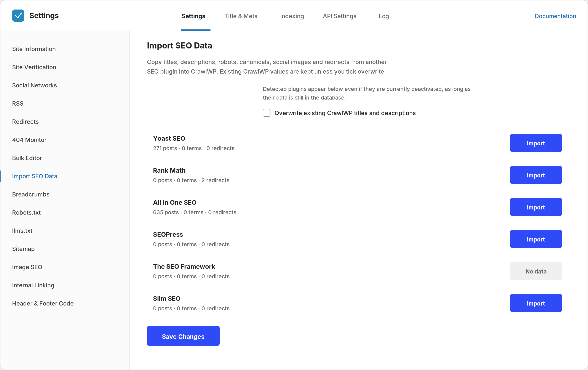Select Import SEO Data in the sidebar
This screenshot has width=588, height=370.
click(x=34, y=176)
